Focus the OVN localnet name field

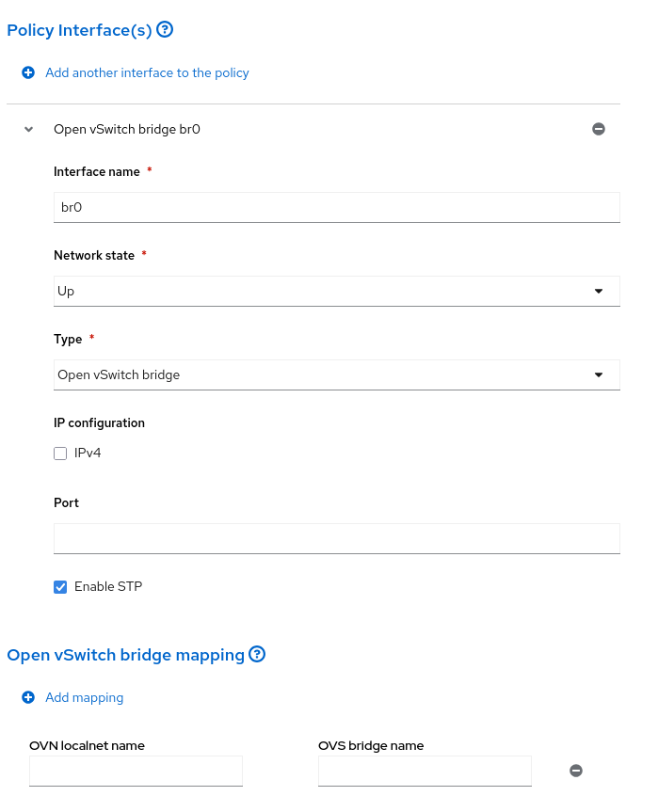click(x=136, y=771)
